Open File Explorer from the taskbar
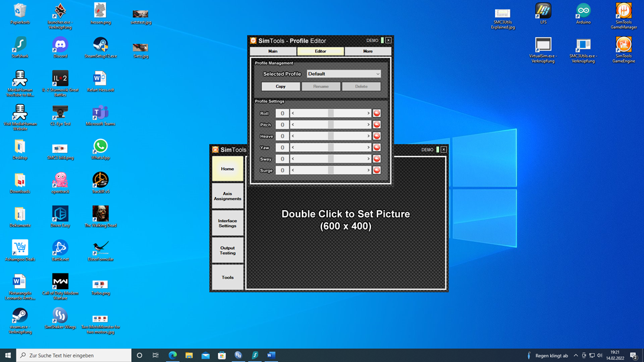This screenshot has width=644, height=362. click(x=189, y=356)
